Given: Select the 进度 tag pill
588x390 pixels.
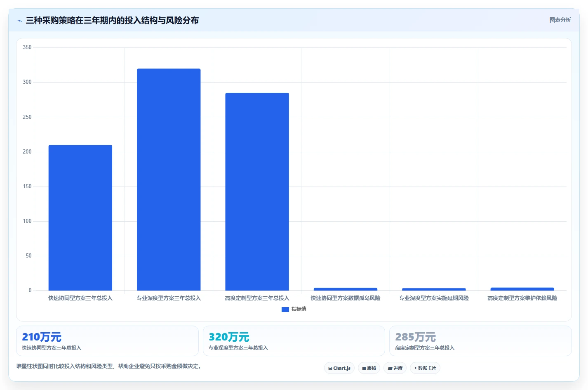Looking at the screenshot, I should [395, 368].
